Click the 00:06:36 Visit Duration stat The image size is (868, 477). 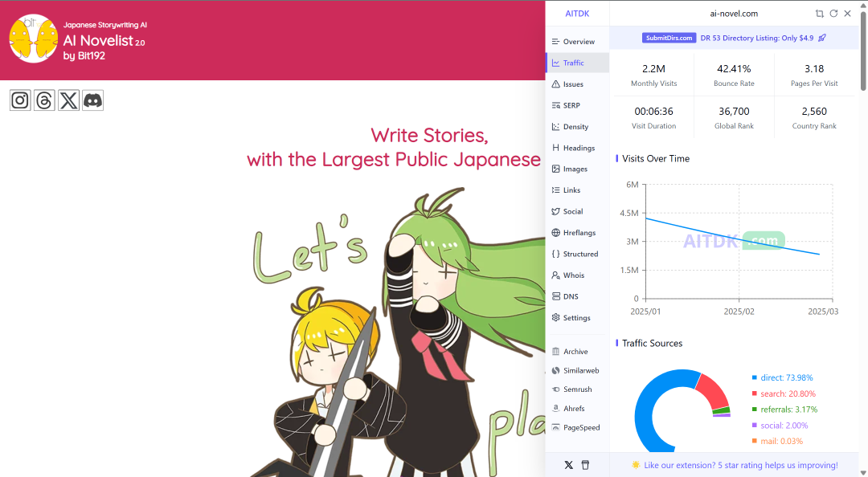click(653, 118)
